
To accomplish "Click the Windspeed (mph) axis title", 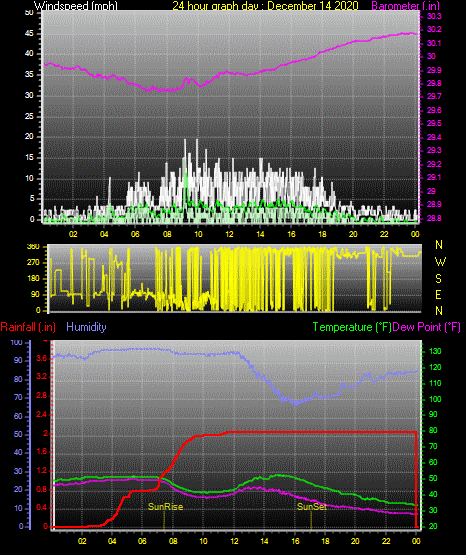I will coord(76,6).
